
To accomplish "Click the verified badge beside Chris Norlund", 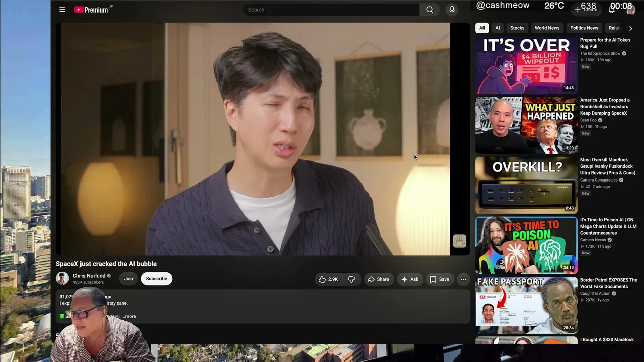I will 109,276.
